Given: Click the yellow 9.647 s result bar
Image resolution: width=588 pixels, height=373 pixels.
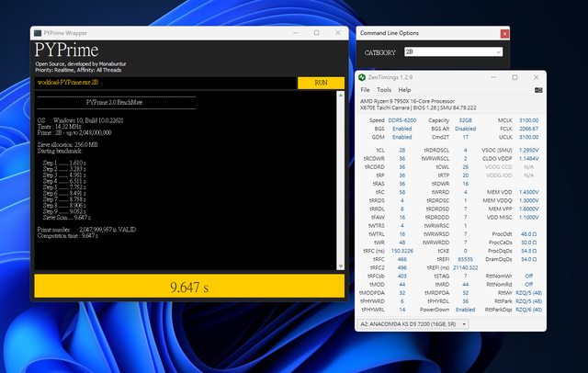Looking at the screenshot, I should (x=189, y=286).
